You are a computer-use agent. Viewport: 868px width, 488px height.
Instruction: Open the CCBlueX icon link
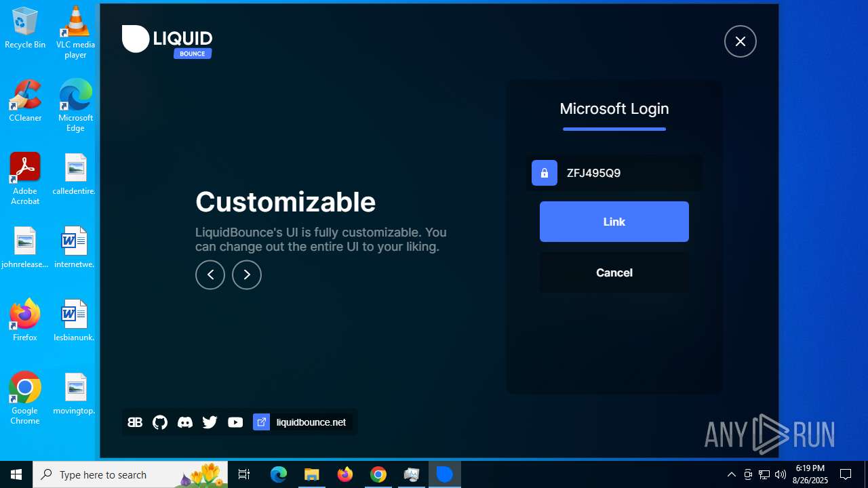tap(135, 422)
